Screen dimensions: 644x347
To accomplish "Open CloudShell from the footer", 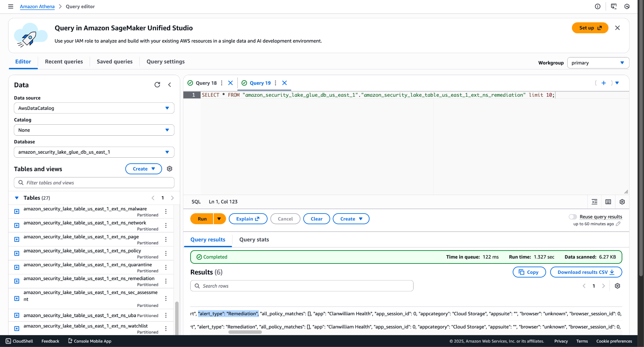I will (19, 341).
